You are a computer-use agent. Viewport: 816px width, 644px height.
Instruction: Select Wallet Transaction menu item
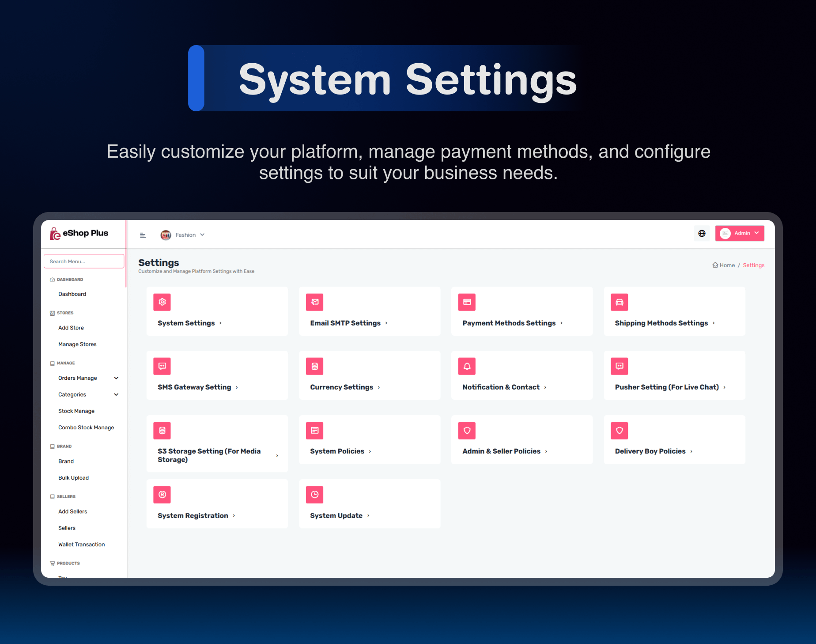(82, 545)
